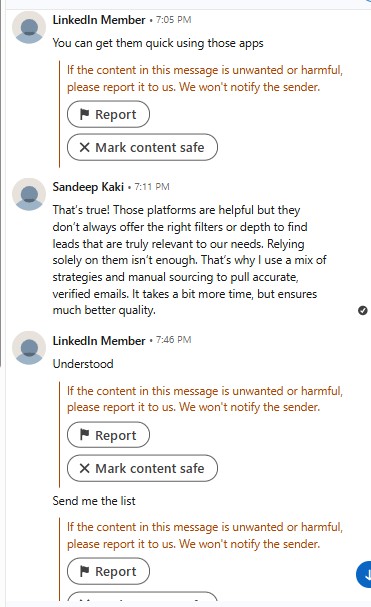Screen dimensions: 371x607
Task: Click the 'Send me the list' message text
Action: 94,501
